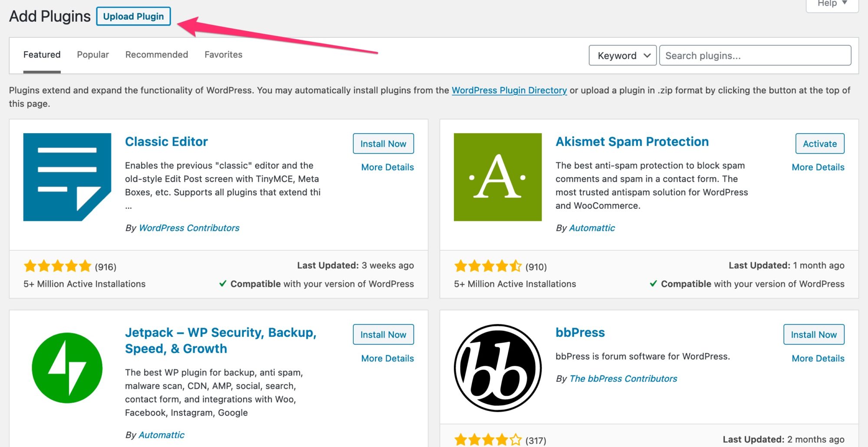Viewport: 868px width, 447px height.
Task: Click Last Updated 2 months ago text
Action: pyautogui.click(x=783, y=439)
